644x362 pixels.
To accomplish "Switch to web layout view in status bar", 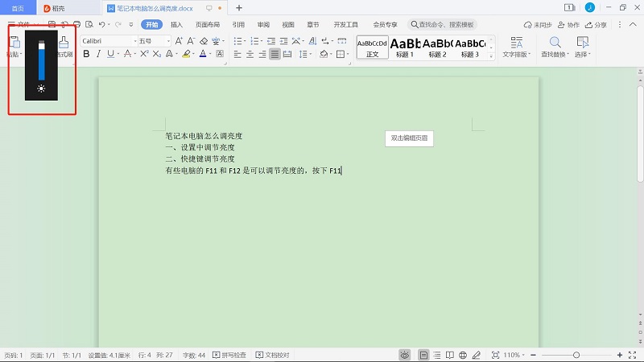I will click(462, 355).
